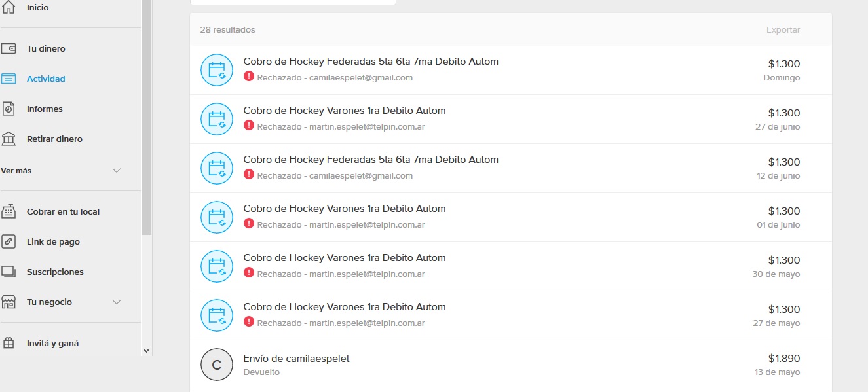Open Hockey Varones charge dated 27 de junio
868x392 pixels.
(x=344, y=111)
